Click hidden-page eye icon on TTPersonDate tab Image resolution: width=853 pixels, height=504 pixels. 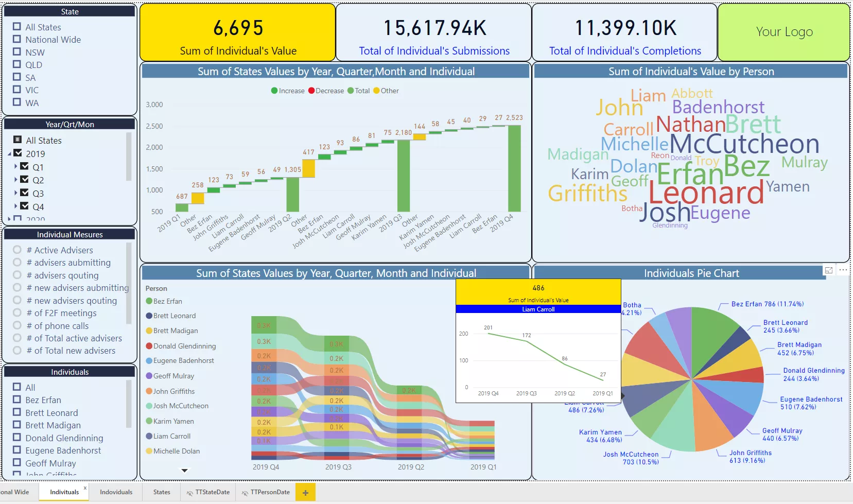point(245,493)
